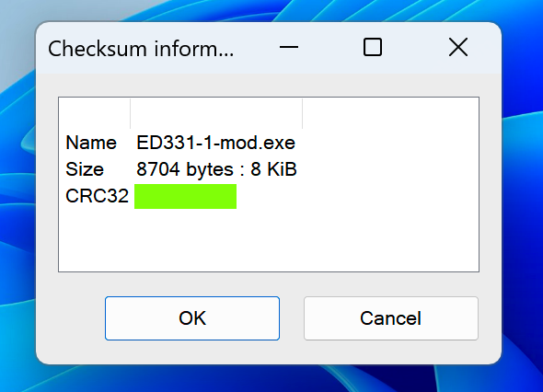The image size is (543, 392).
Task: Select the ED331-1-mod.exe file name value
Action: tap(215, 143)
